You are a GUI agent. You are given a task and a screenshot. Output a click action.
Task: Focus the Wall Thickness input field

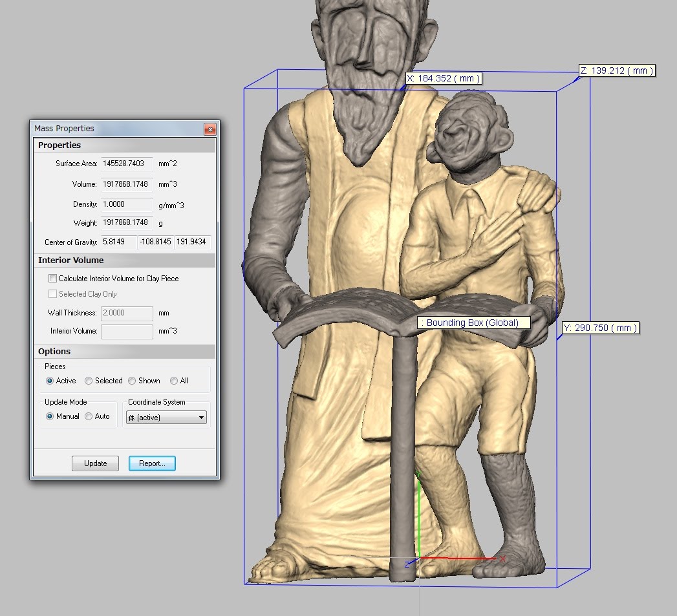(x=127, y=313)
